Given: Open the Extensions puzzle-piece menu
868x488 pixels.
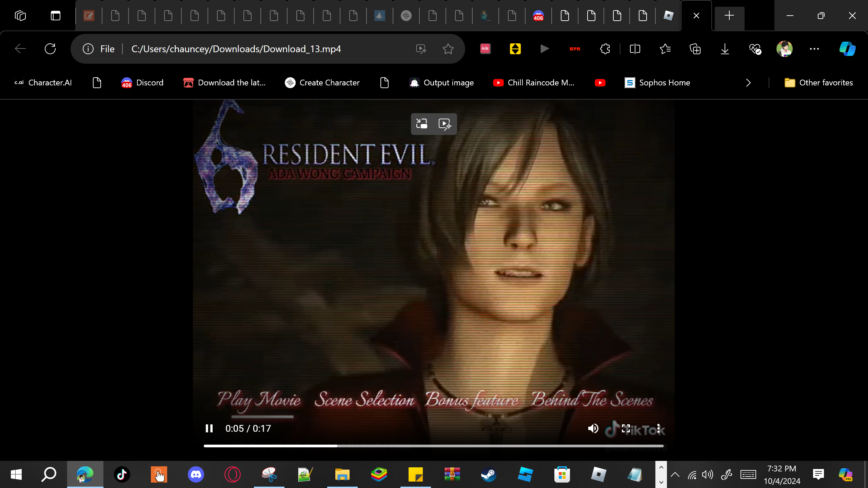Looking at the screenshot, I should coord(605,49).
